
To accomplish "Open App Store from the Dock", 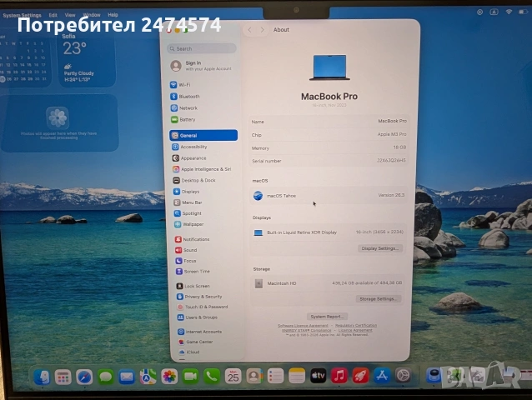I will click(x=382, y=376).
